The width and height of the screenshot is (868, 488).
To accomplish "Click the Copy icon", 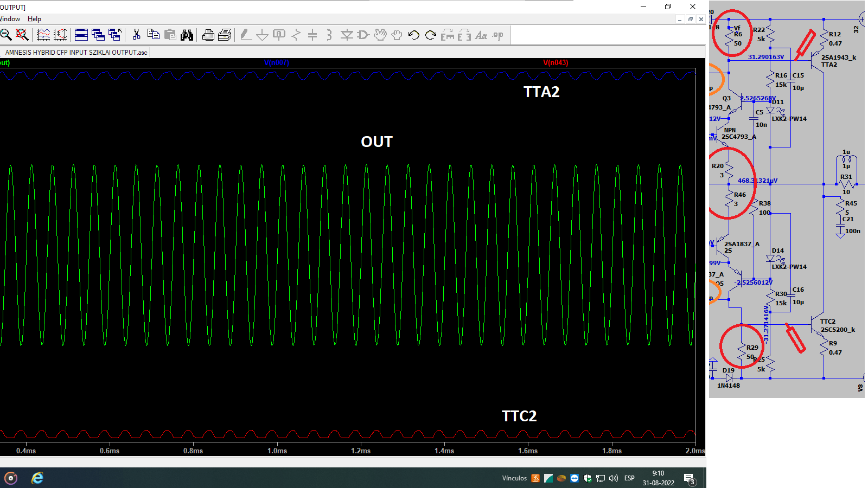I will [x=154, y=35].
